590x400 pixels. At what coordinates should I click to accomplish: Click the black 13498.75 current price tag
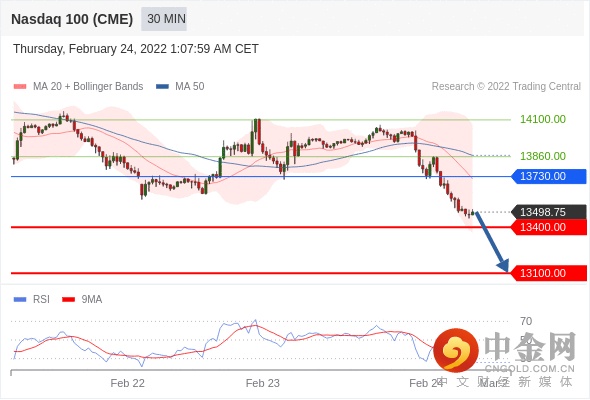[x=549, y=212]
